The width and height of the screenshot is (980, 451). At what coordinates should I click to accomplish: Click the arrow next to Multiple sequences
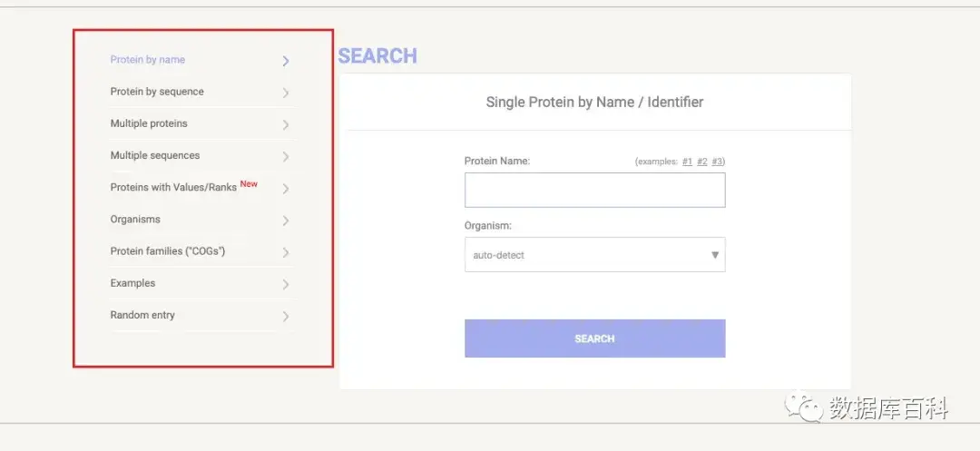(286, 156)
